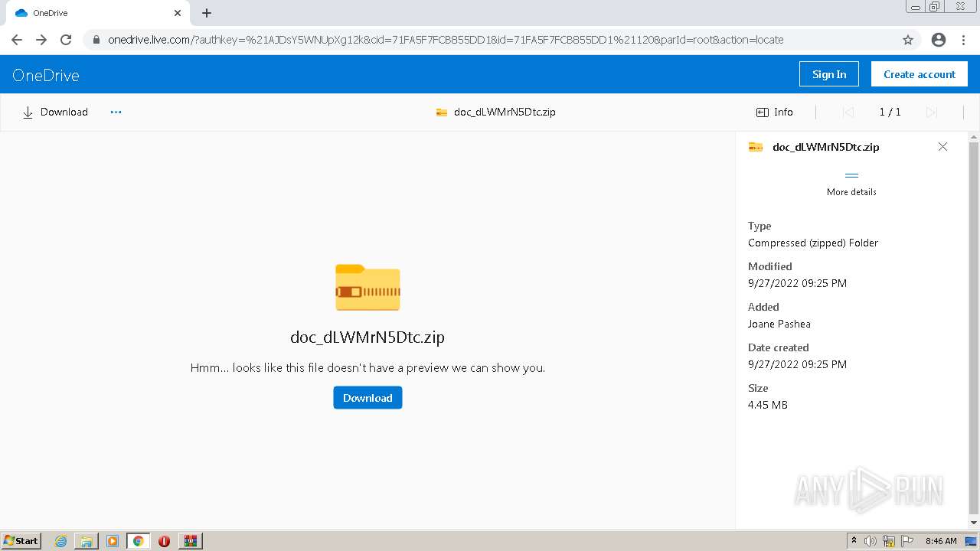980x551 pixels.
Task: Click Compressed (zipped) Folder type text
Action: (813, 243)
